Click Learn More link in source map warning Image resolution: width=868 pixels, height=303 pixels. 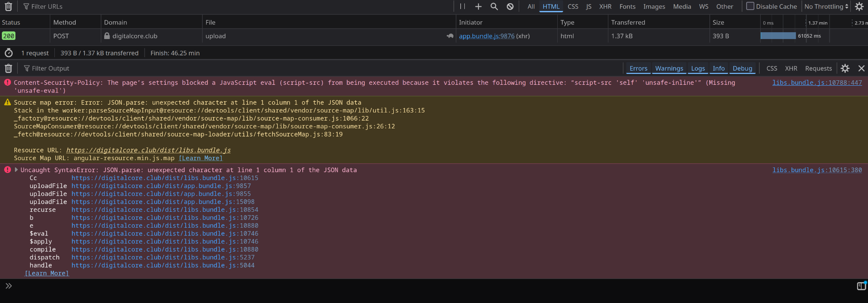click(x=201, y=158)
